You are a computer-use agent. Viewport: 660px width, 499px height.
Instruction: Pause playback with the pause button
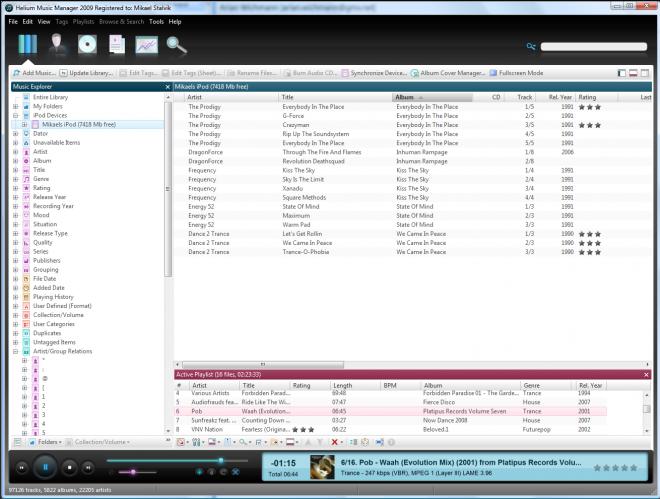click(45, 467)
